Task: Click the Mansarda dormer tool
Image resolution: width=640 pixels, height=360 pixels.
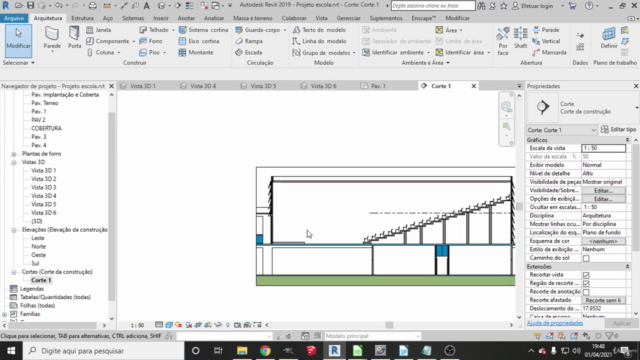Action: [549, 52]
